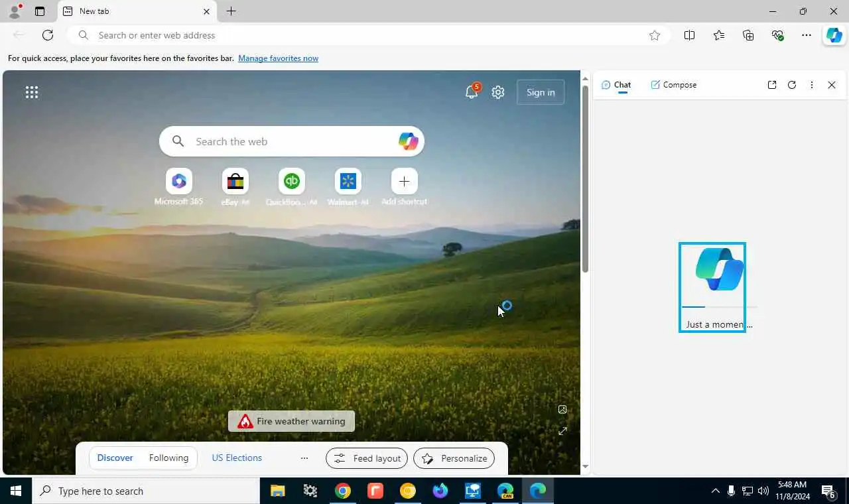
Task: Toggle Copilot sidebar button
Action: [834, 35]
